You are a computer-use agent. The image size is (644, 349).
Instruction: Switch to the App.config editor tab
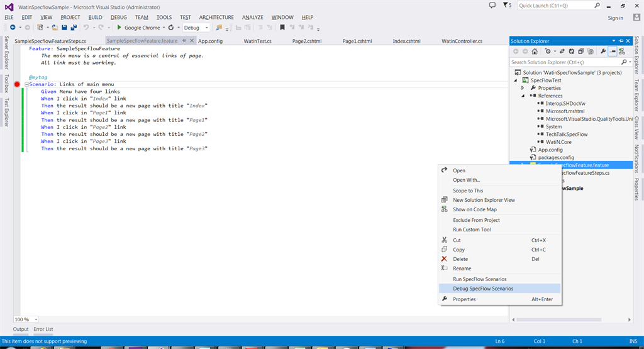pos(210,41)
